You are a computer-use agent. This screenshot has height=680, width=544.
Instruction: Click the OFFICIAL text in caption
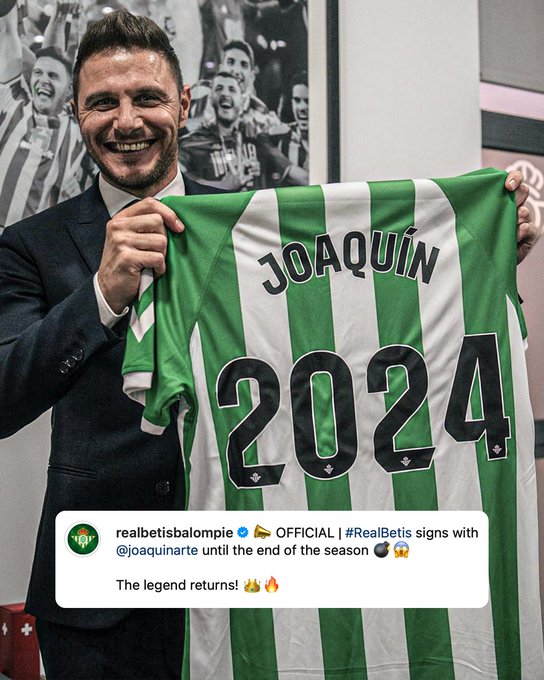click(305, 533)
